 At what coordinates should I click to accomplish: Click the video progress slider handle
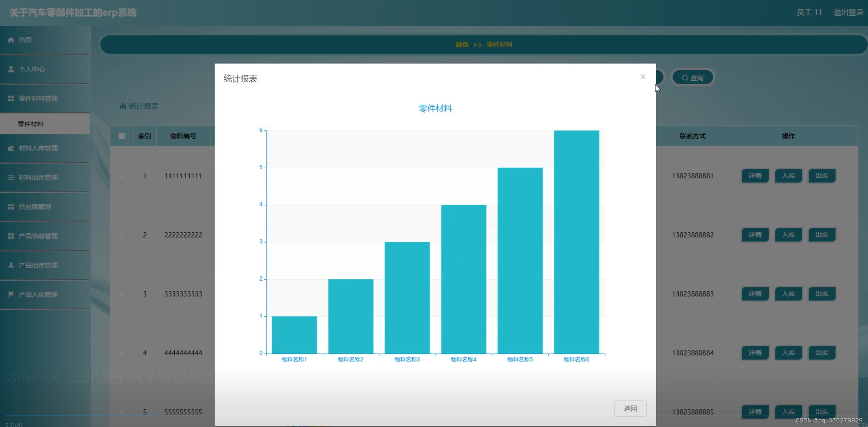click(159, 416)
